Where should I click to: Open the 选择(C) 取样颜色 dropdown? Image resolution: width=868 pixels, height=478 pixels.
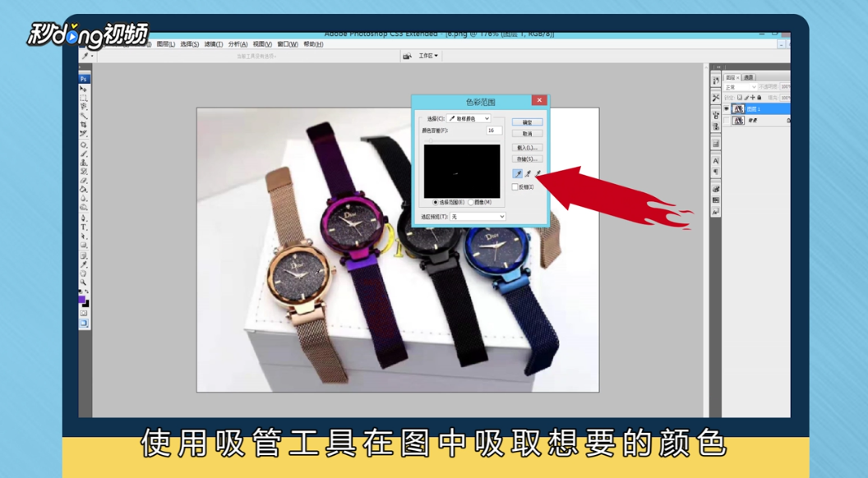469,118
